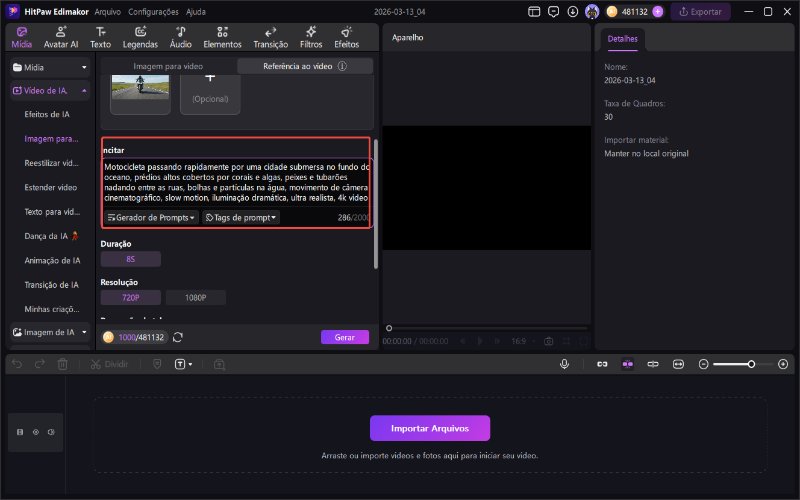This screenshot has width=800, height=500.
Task: Open the Transição panel
Action: coord(270,37)
